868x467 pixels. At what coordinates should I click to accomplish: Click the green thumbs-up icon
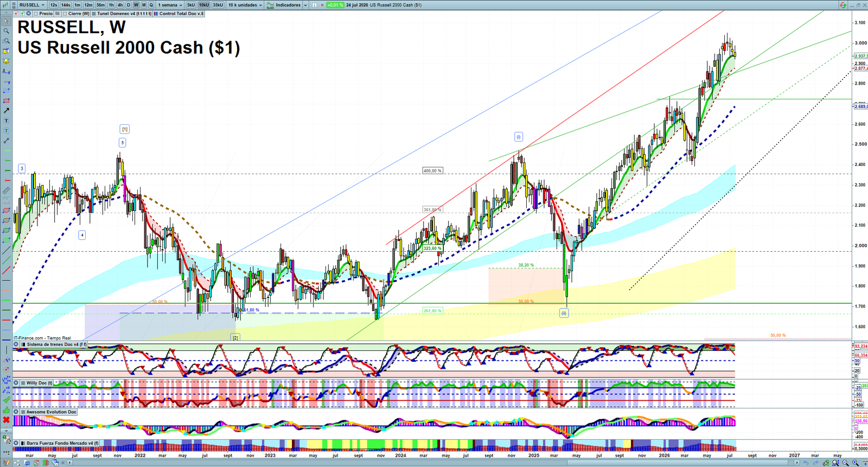pyautogui.click(x=6, y=410)
